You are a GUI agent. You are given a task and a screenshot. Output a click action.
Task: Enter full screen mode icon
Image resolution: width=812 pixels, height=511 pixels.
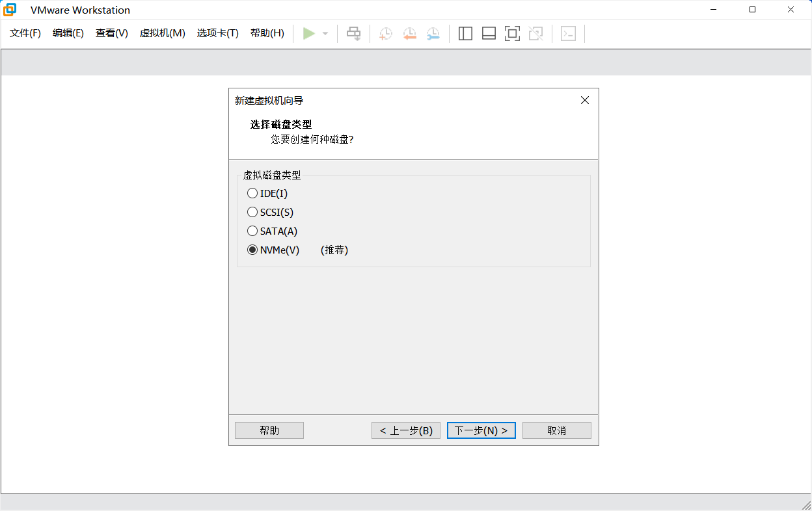(x=512, y=34)
